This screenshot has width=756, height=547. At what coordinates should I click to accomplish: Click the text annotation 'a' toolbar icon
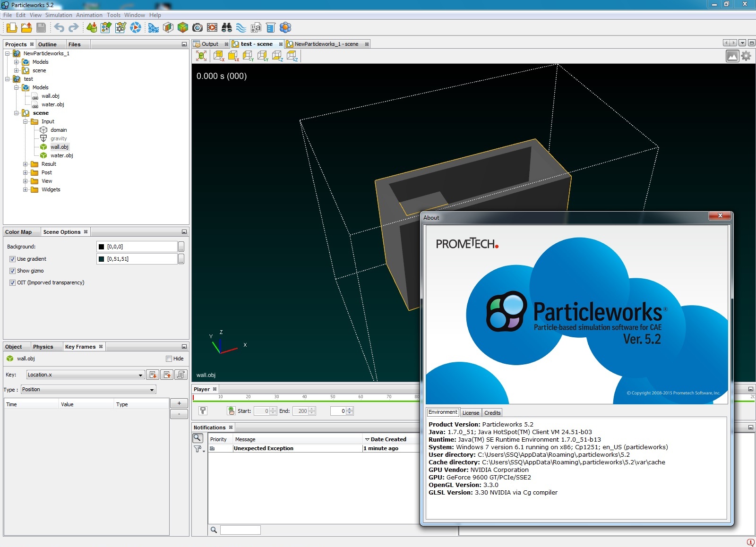click(x=256, y=27)
